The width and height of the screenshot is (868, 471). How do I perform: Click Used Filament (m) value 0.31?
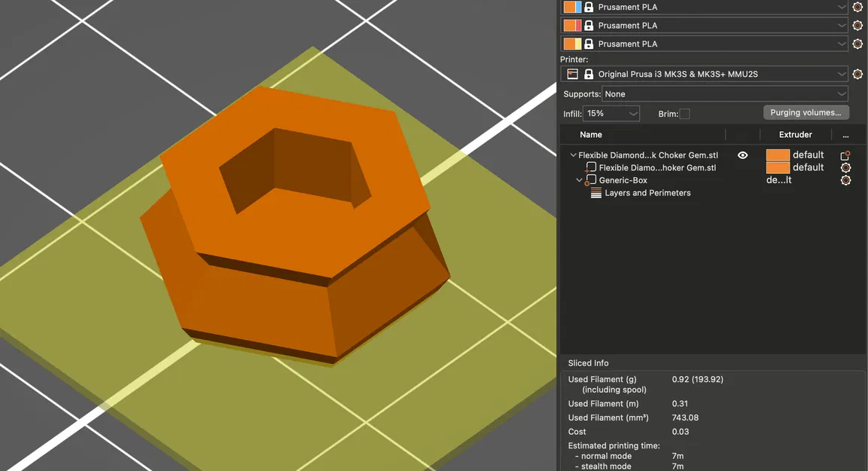[x=680, y=404]
